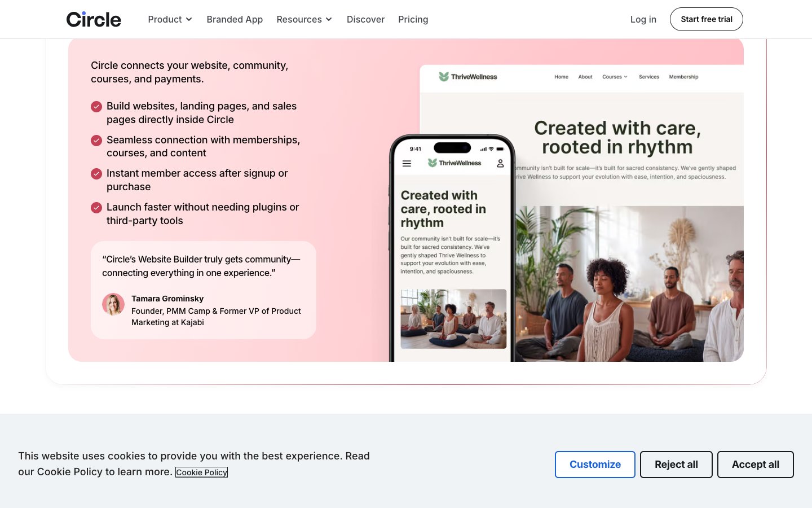The image size is (812, 508).
Task: Expand the Resources dropdown menu
Action: [304, 19]
